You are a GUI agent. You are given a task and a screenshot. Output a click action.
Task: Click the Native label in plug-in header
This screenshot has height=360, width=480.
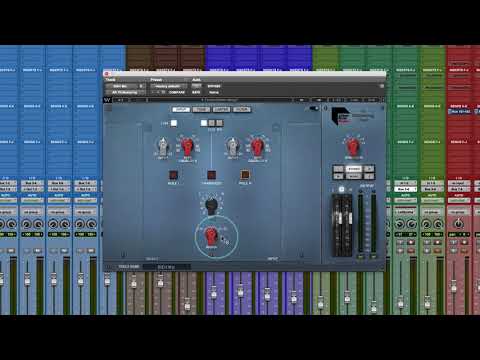point(214,92)
